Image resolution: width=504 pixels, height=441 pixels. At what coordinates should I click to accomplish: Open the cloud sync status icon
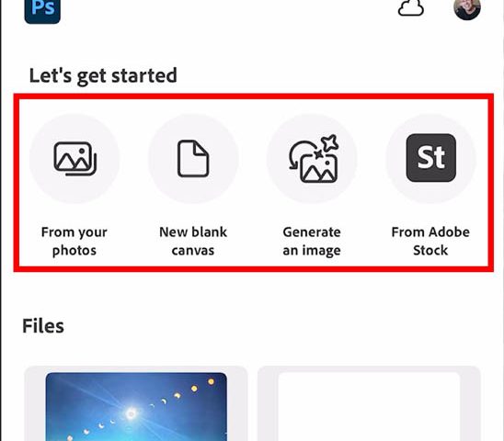410,7
